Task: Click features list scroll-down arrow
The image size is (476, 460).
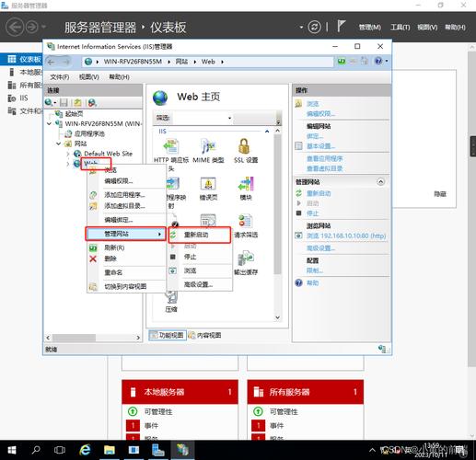Action: pyautogui.click(x=277, y=317)
